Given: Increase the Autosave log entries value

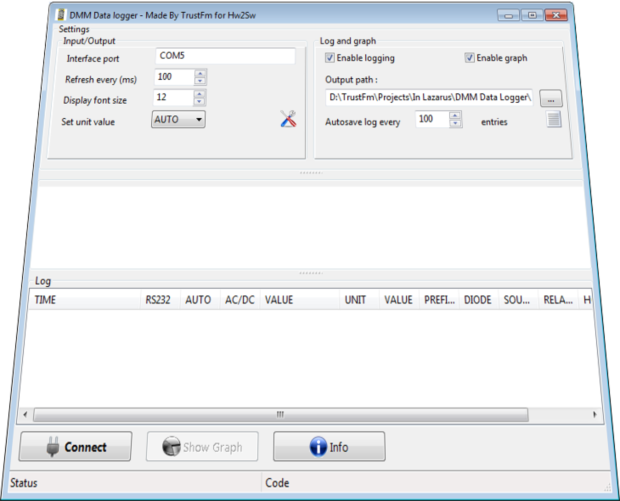Looking at the screenshot, I should click(456, 115).
